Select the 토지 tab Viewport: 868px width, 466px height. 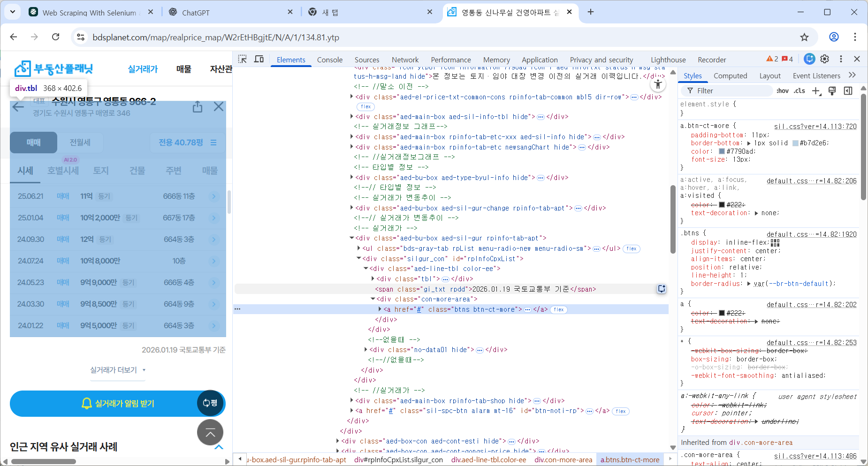(100, 171)
